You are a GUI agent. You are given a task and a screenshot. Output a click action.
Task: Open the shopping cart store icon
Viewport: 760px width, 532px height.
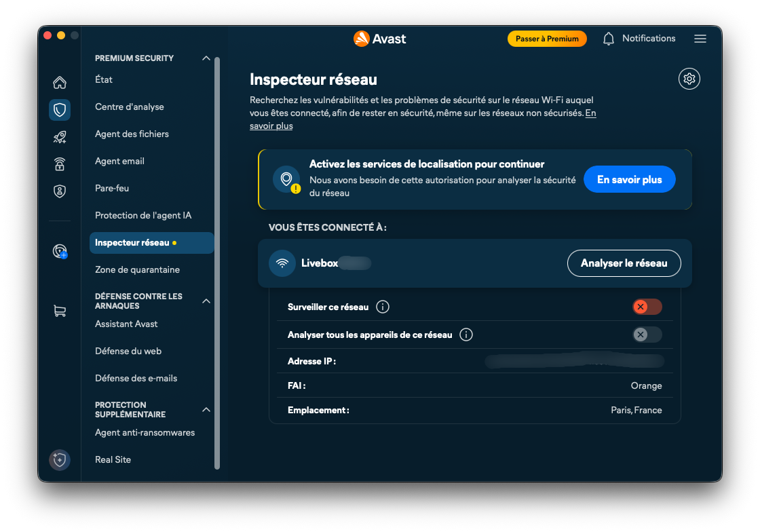(60, 311)
